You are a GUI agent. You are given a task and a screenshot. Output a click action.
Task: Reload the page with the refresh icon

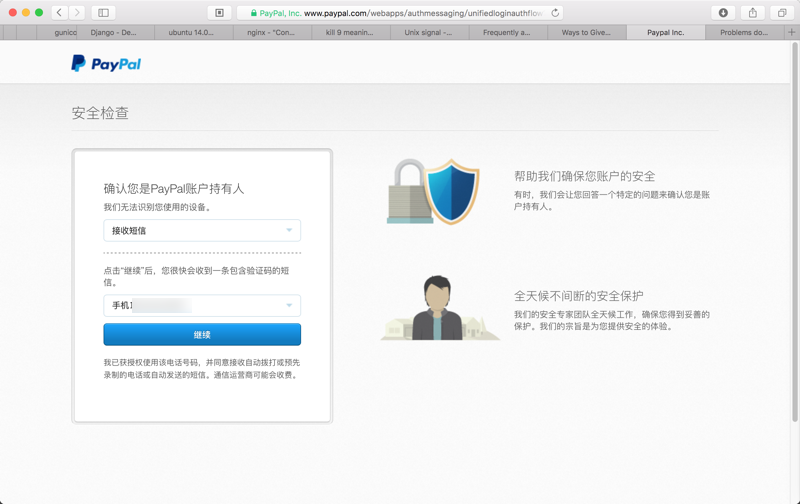point(555,13)
